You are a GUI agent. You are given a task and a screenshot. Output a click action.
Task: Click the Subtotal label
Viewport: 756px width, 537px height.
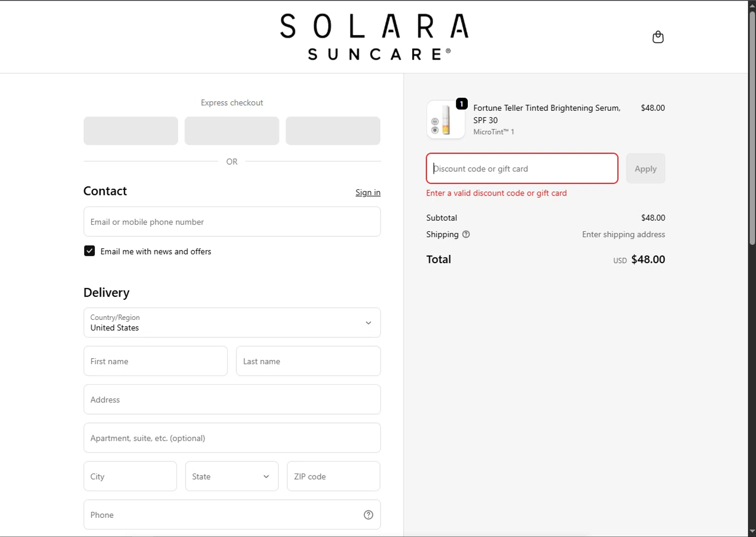[x=442, y=218]
